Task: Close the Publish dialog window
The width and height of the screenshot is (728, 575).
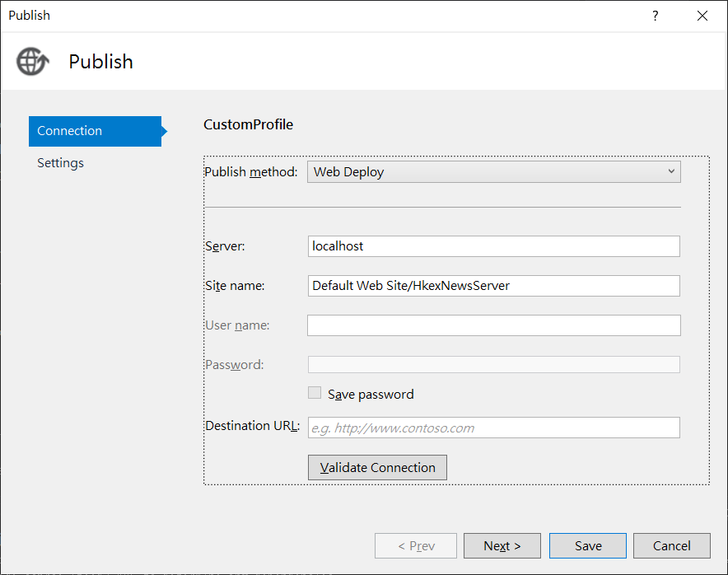Action: [702, 16]
